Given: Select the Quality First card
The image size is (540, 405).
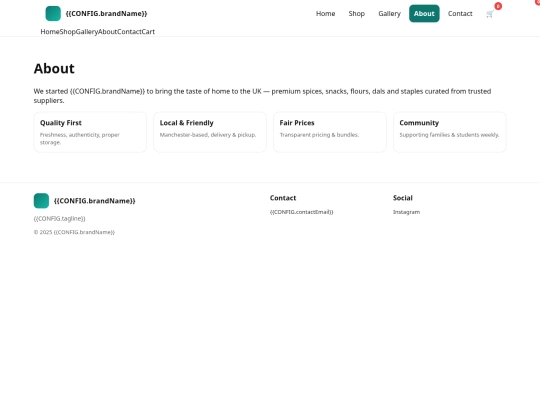Looking at the screenshot, I should click(x=90, y=132).
